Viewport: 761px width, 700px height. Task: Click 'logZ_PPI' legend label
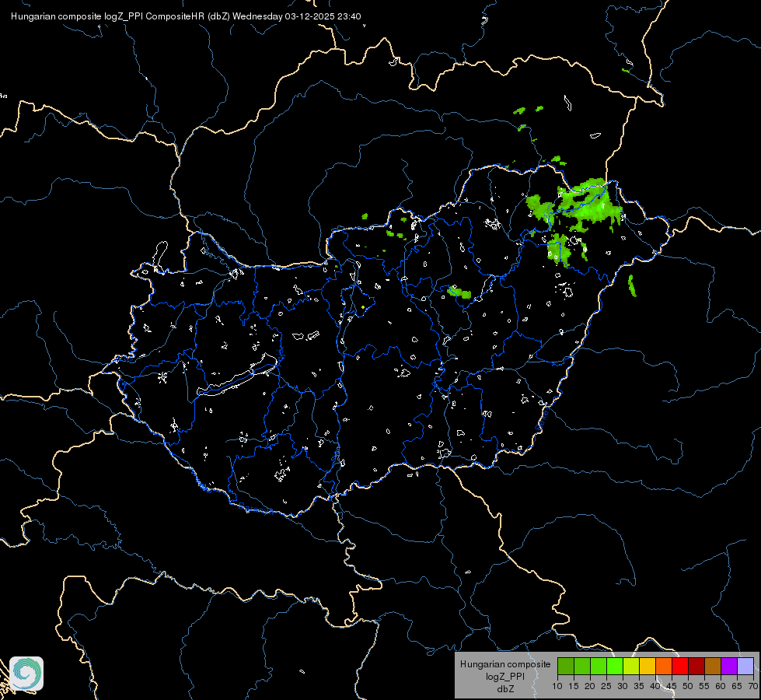(x=505, y=676)
